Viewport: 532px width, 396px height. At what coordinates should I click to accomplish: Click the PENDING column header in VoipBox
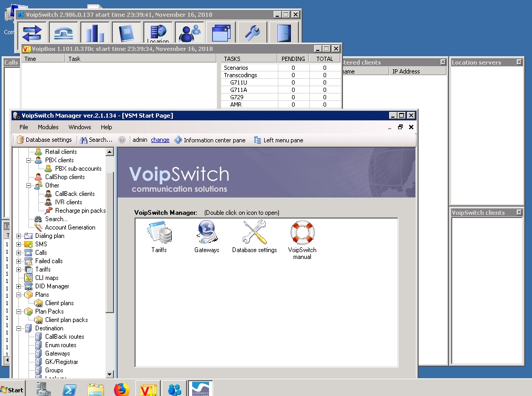[x=293, y=59]
